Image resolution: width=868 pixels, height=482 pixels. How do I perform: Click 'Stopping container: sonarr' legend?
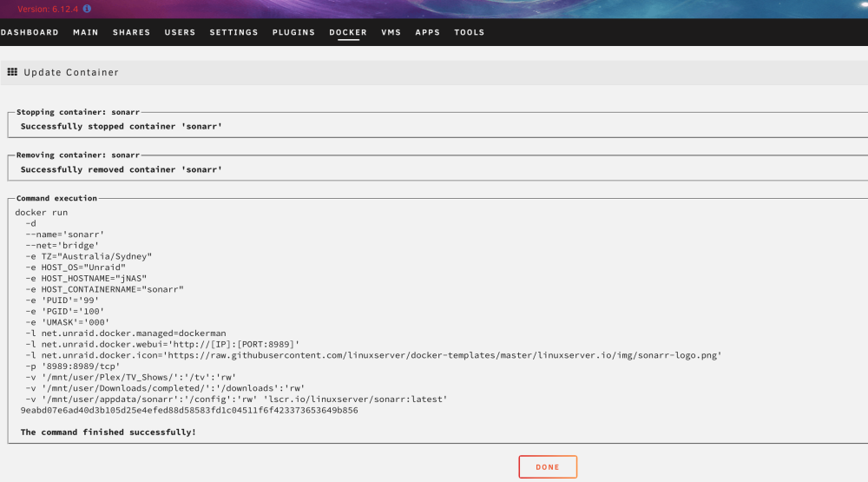pos(78,112)
